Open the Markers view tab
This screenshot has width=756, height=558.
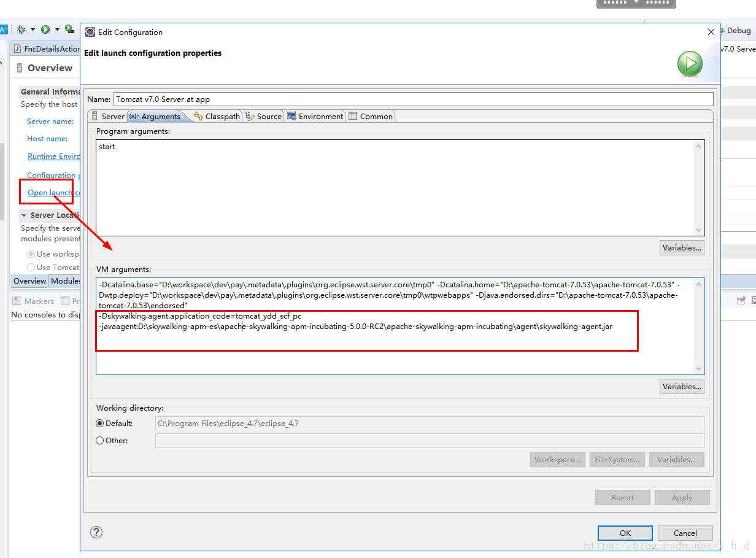click(33, 301)
